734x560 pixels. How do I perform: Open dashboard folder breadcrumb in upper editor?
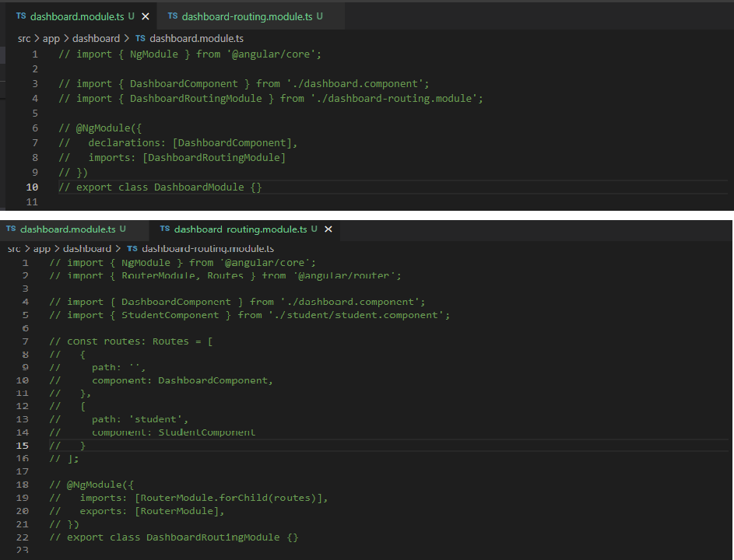tap(96, 38)
